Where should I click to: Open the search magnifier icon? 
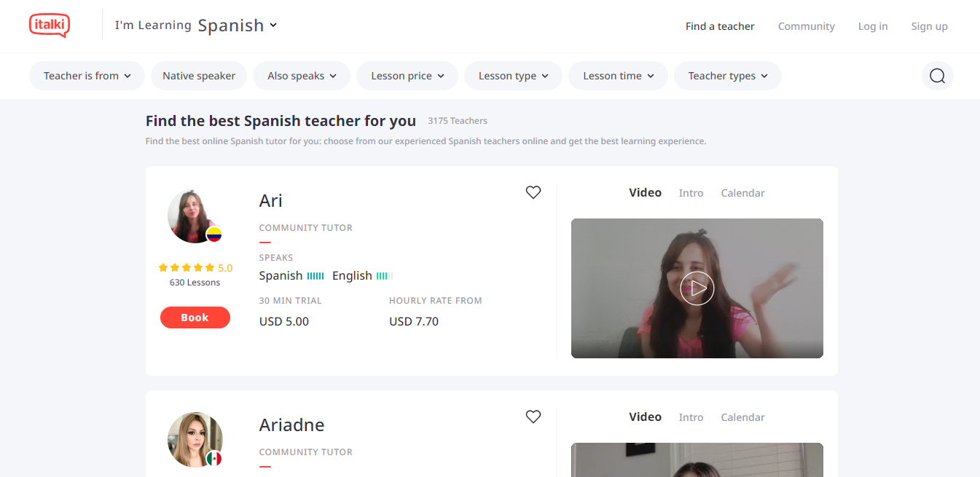pyautogui.click(x=937, y=76)
